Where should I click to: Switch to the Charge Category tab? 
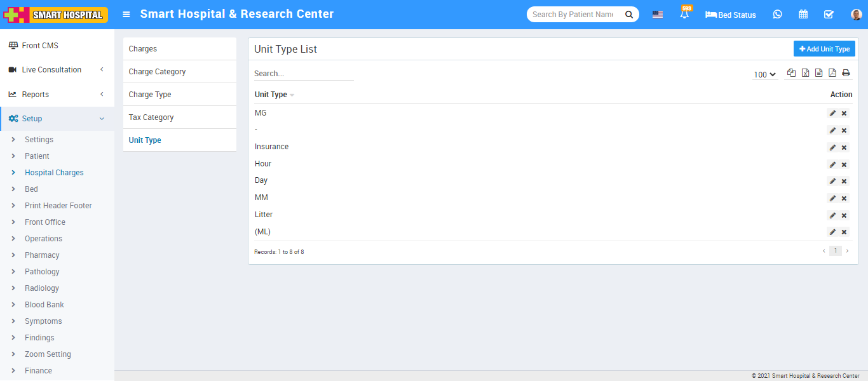(157, 72)
